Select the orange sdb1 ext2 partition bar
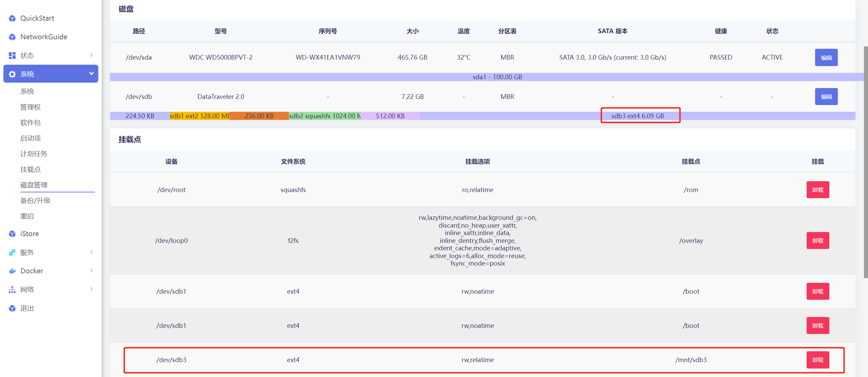The width and height of the screenshot is (868, 377). pos(200,116)
